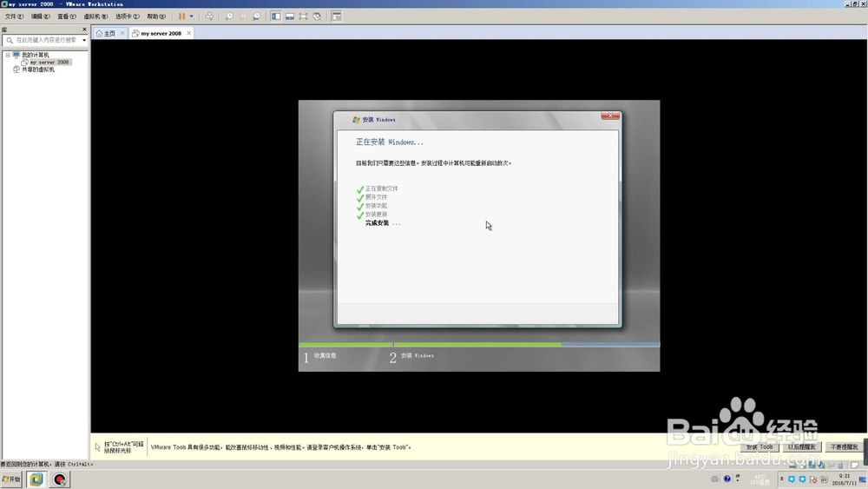Open the 开始 Start menu button
Viewport: 868px width, 489px height.
click(x=11, y=479)
